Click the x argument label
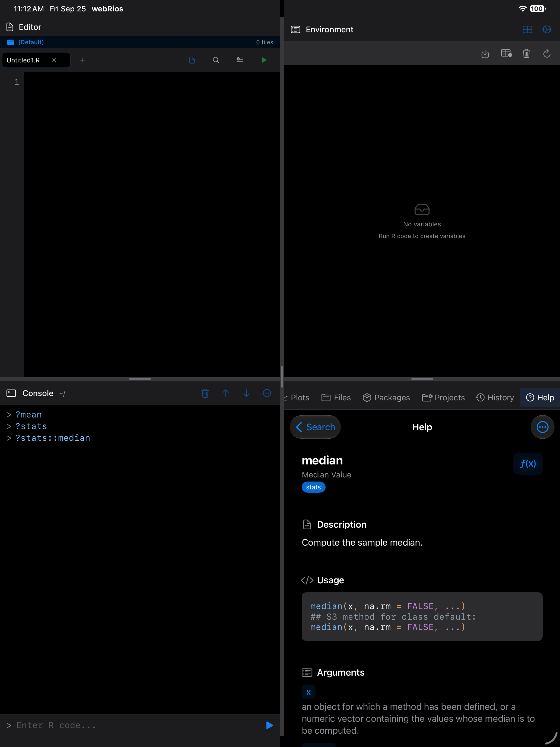This screenshot has width=560, height=747. click(308, 692)
